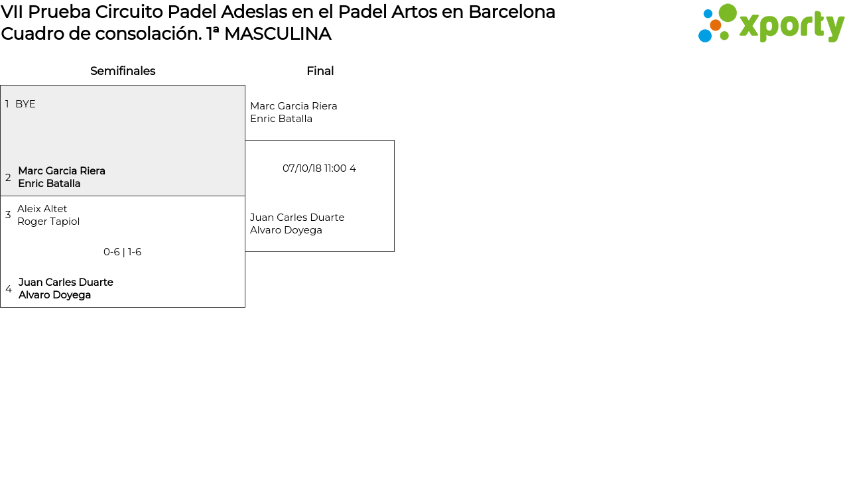
Task: Open Roger Tapiol player entry
Action: coord(48,221)
